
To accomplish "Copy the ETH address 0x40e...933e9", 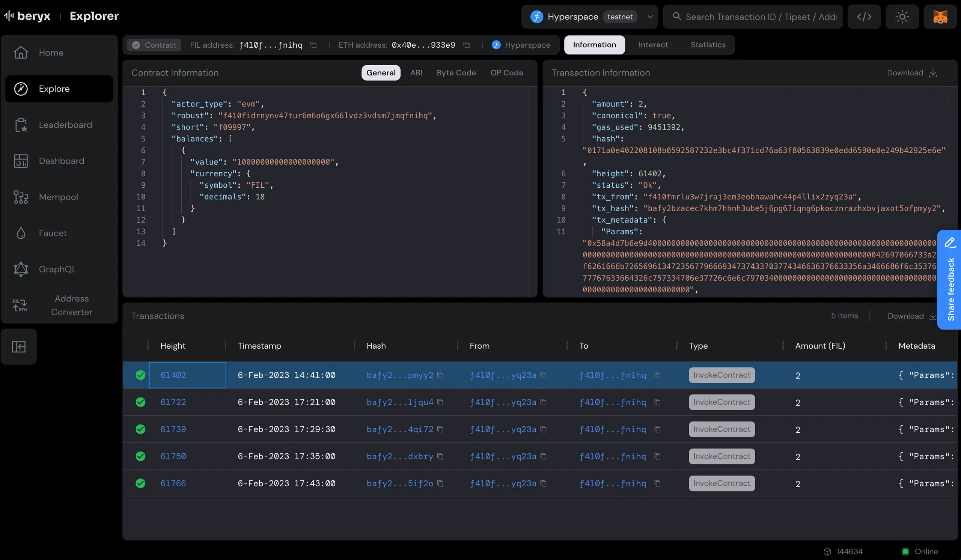I will point(466,45).
